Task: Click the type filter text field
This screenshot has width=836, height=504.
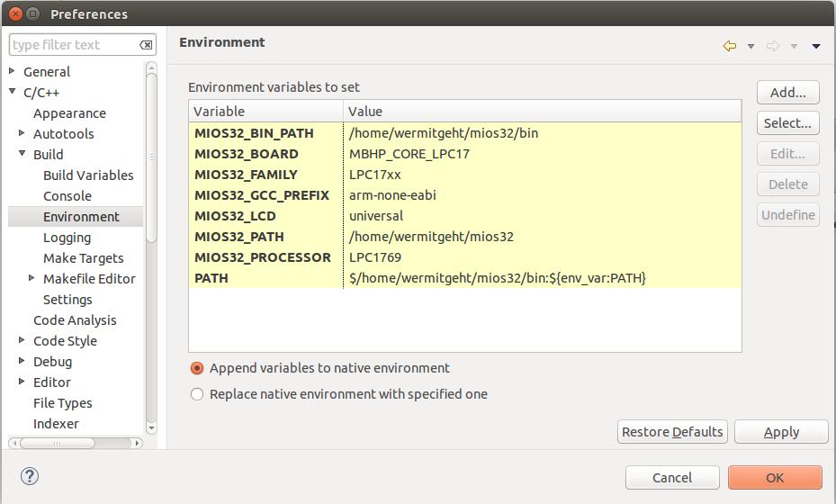Action: pyautogui.click(x=72, y=45)
